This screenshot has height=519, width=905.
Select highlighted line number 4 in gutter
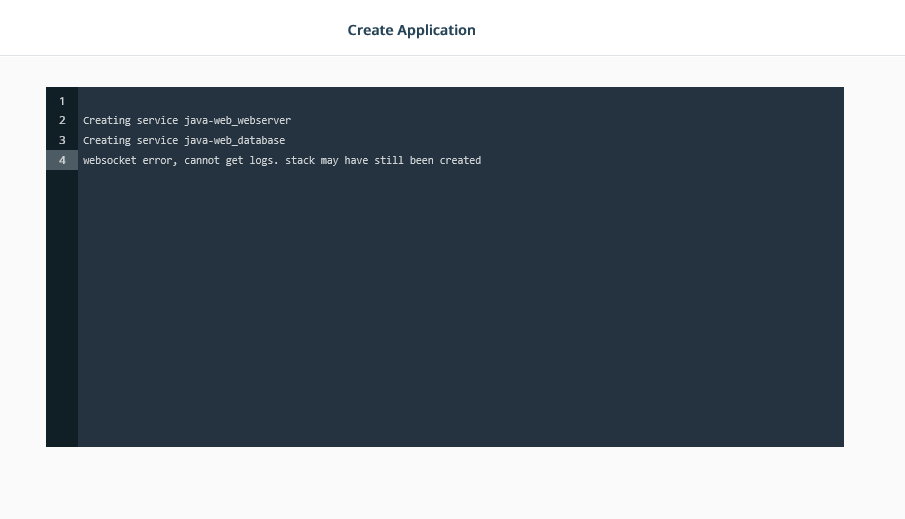click(x=62, y=160)
